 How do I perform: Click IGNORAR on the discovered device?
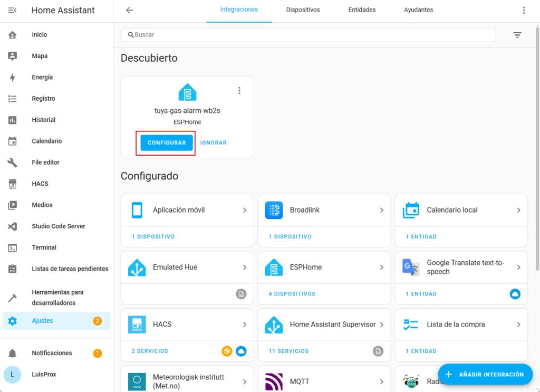pos(214,143)
